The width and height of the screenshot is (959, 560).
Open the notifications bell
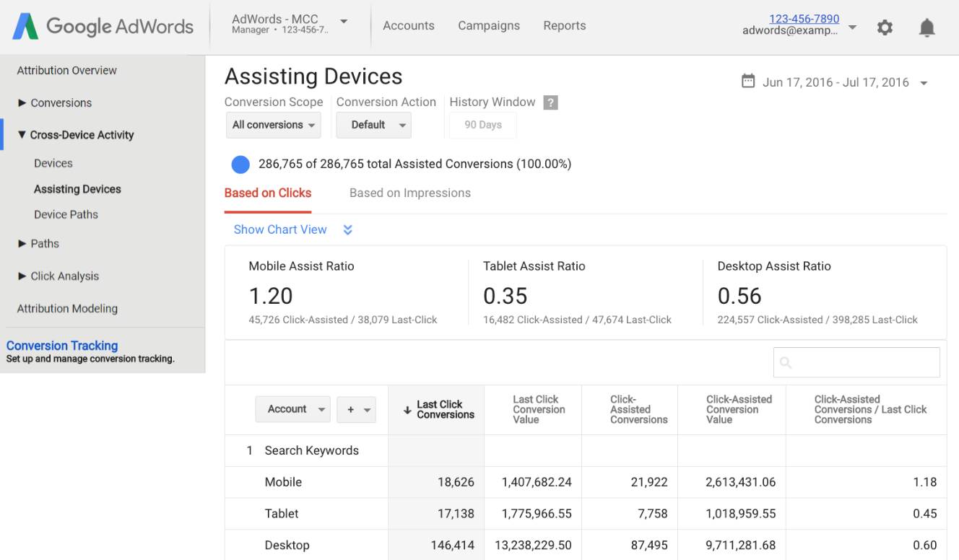pyautogui.click(x=927, y=27)
